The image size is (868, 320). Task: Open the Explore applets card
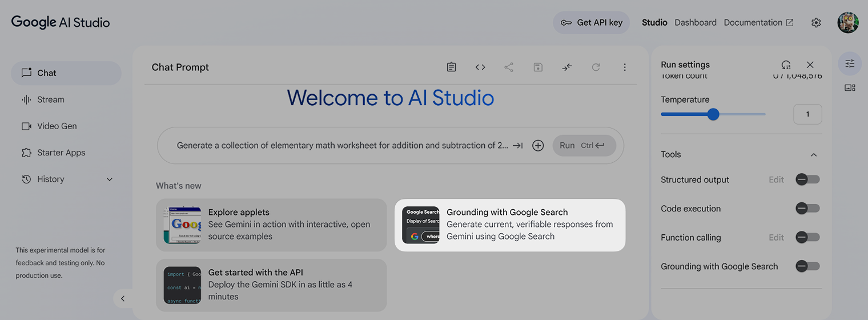click(271, 225)
